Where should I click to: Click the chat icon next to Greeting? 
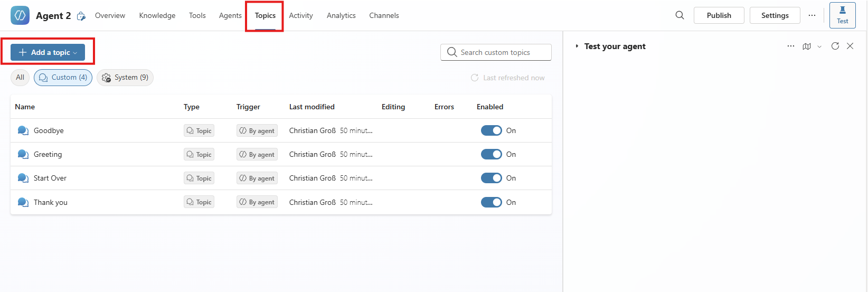click(23, 154)
